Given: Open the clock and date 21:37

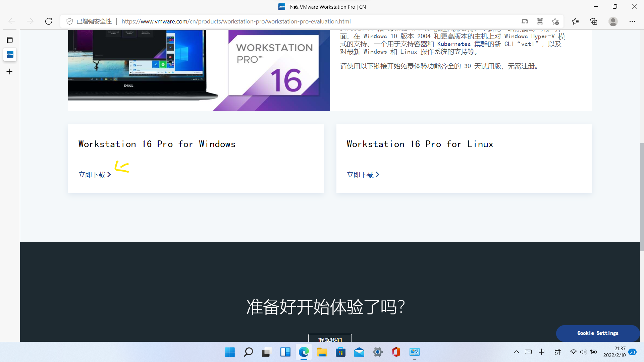Looking at the screenshot, I should 614,352.
